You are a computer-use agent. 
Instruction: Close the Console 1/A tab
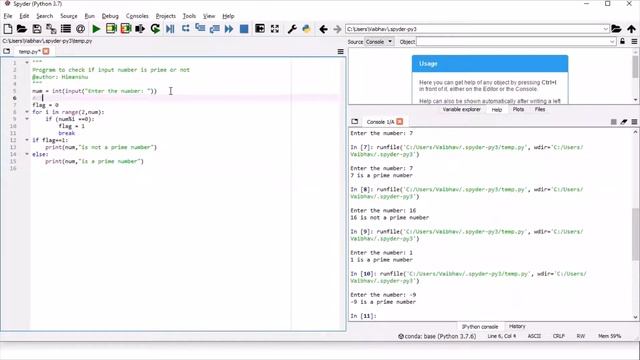pos(400,122)
